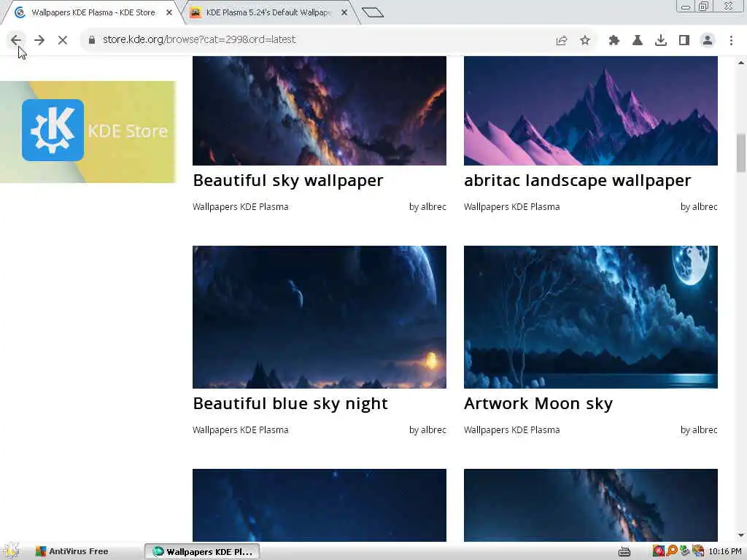Open a new tab
Screen dimensions: 747x560
[373, 12]
